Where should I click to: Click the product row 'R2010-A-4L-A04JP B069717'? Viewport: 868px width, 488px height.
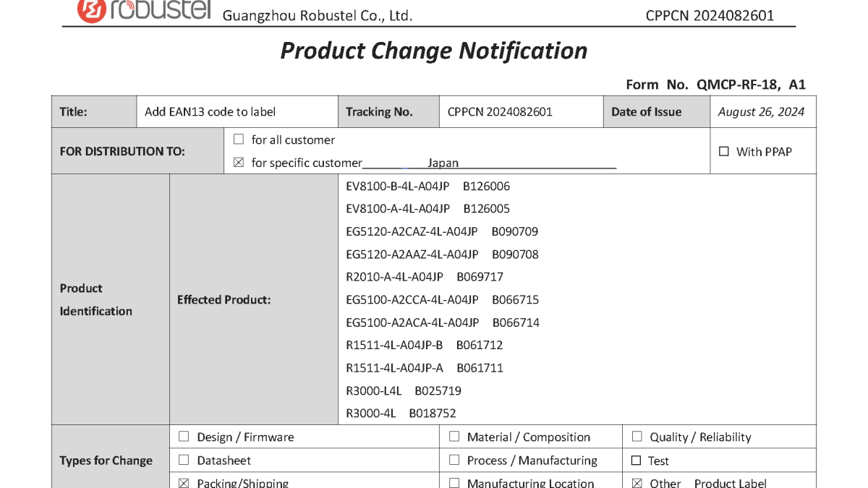(425, 277)
